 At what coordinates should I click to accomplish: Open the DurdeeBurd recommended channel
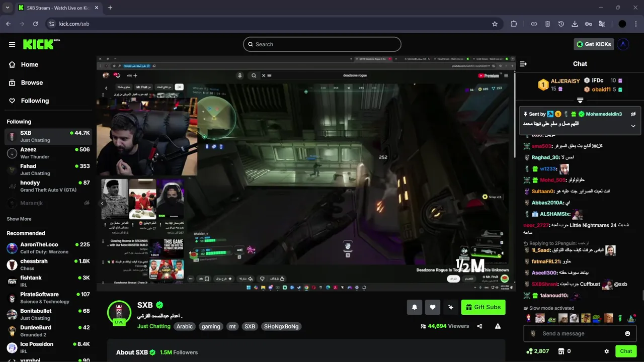(48, 331)
